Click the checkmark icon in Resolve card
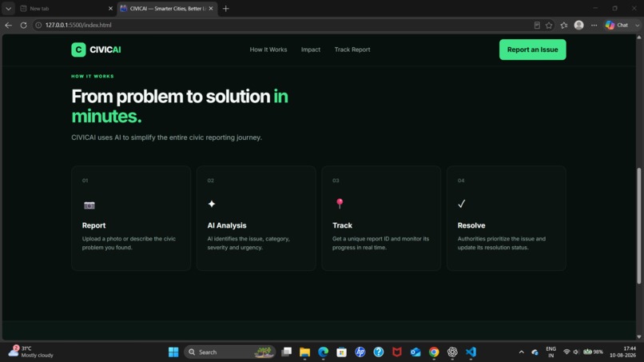 pyautogui.click(x=462, y=204)
